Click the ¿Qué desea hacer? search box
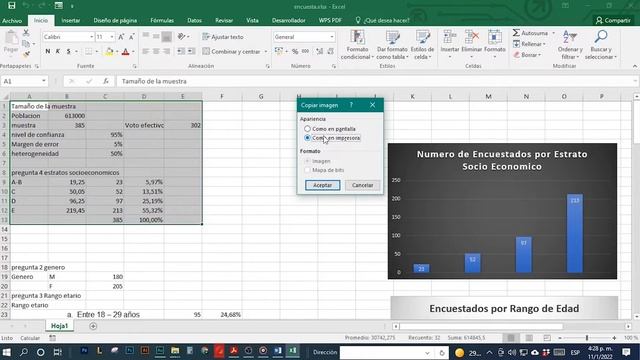Viewport: 640px width, 360px height. tap(383, 20)
